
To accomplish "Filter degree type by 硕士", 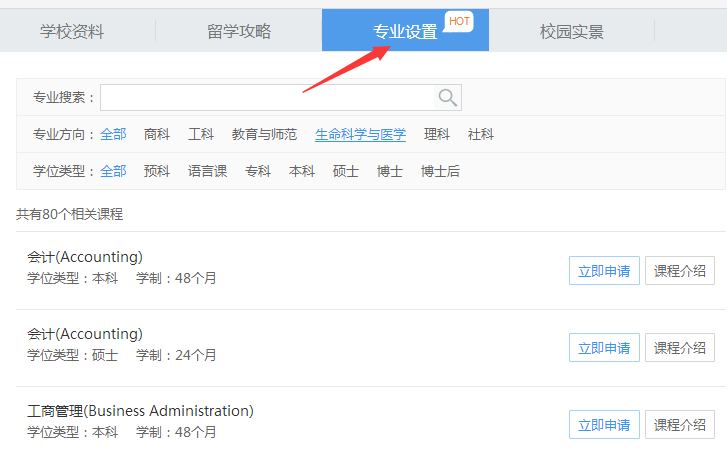I will coord(345,171).
